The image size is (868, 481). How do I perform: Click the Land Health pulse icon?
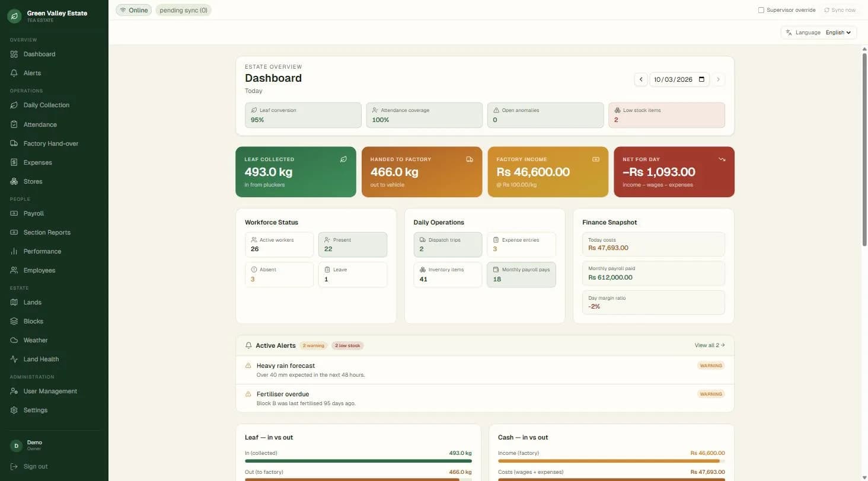(14, 359)
